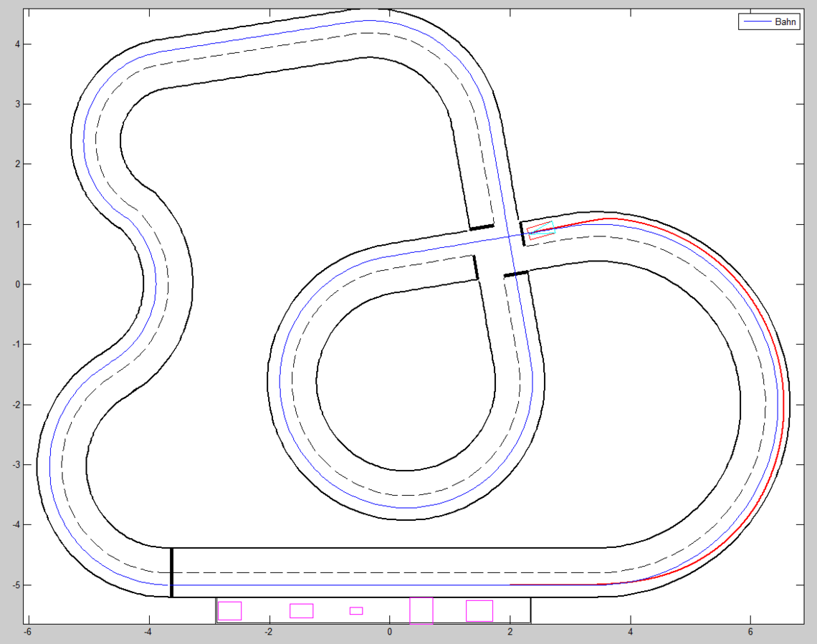
Task: Select the red vehicle rectangle near intersection
Action: (x=541, y=231)
